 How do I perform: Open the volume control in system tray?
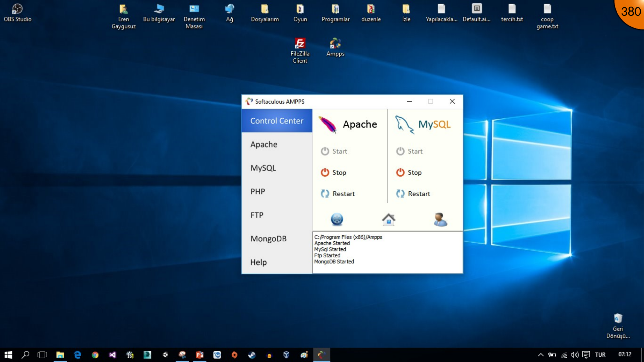(575, 355)
